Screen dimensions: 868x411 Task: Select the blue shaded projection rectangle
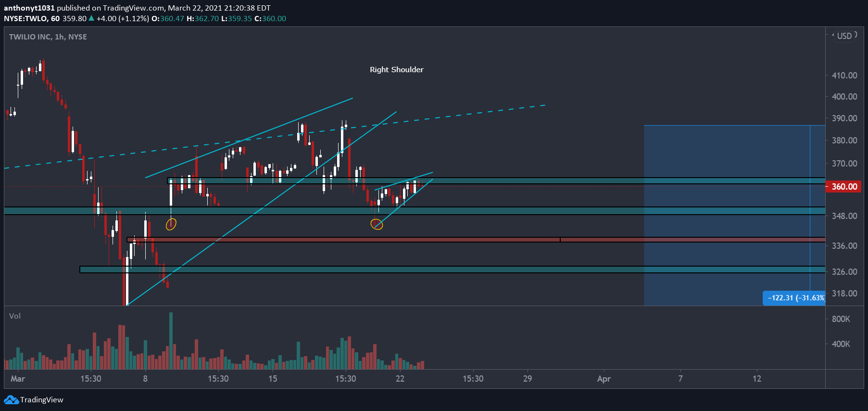point(734,215)
